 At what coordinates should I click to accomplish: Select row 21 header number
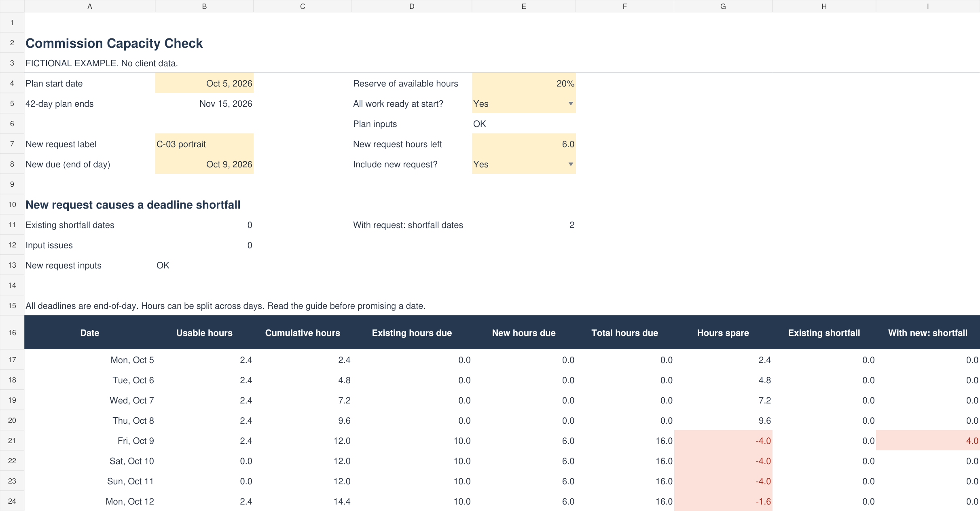pyautogui.click(x=12, y=441)
